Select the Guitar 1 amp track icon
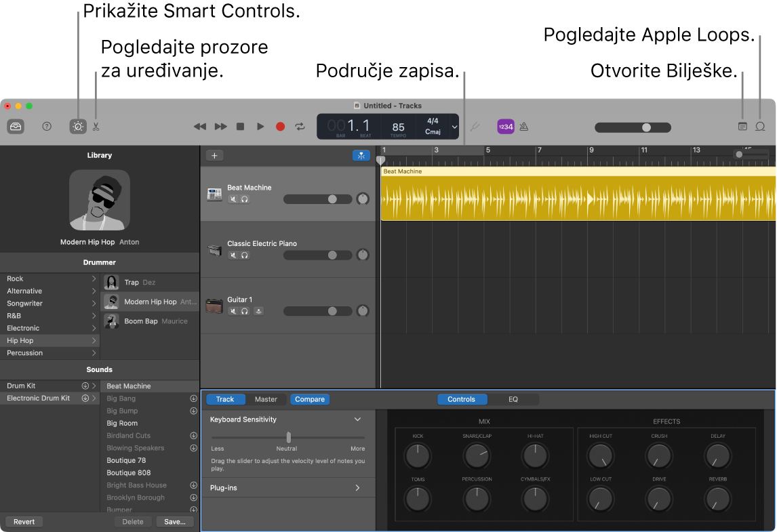The height and width of the screenshot is (532, 777). tap(214, 306)
